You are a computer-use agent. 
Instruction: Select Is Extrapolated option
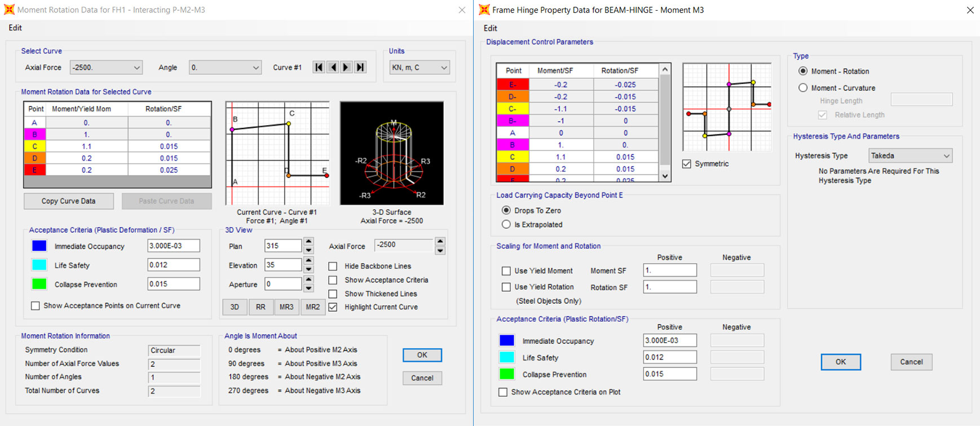pyautogui.click(x=506, y=224)
